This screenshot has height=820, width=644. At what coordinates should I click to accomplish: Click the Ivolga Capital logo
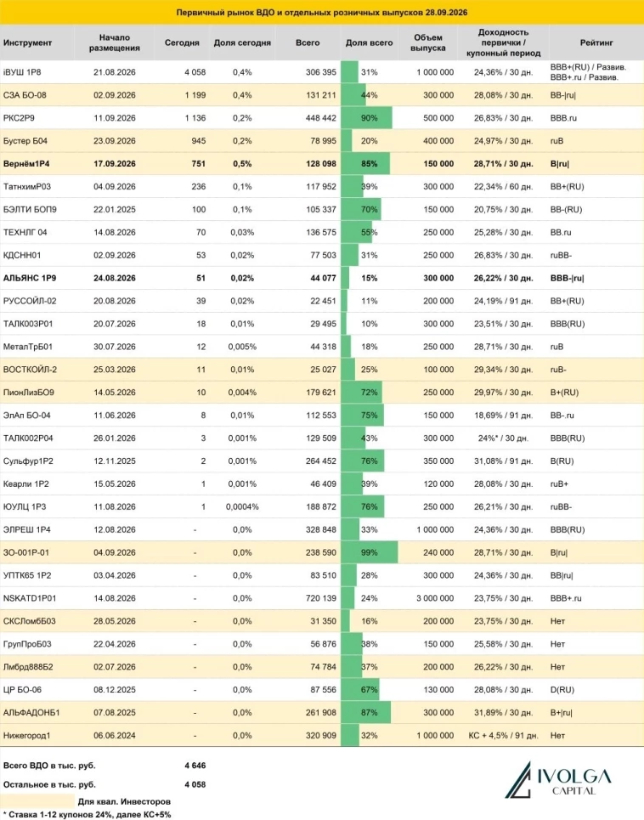(x=558, y=780)
